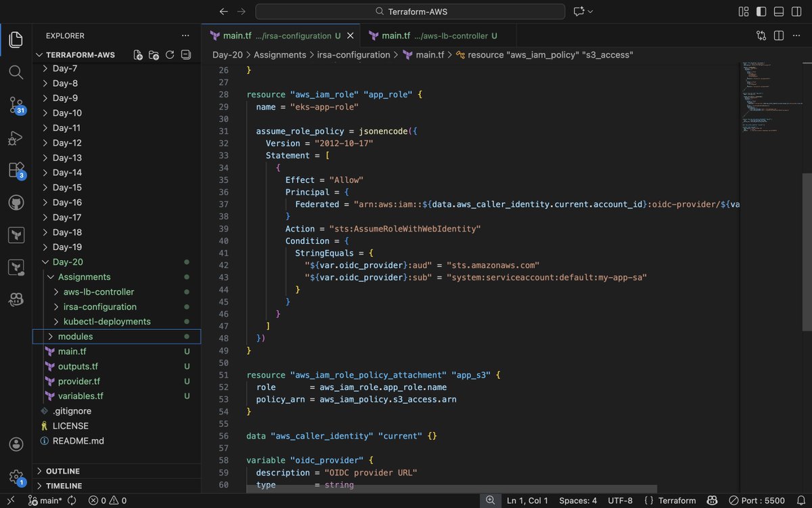Click aws_iam_policy resource breadcrumb

[545, 55]
